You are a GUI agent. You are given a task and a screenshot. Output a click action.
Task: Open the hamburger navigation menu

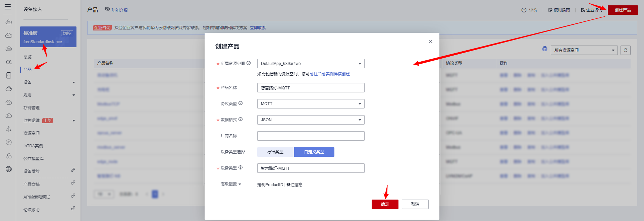tap(8, 7)
